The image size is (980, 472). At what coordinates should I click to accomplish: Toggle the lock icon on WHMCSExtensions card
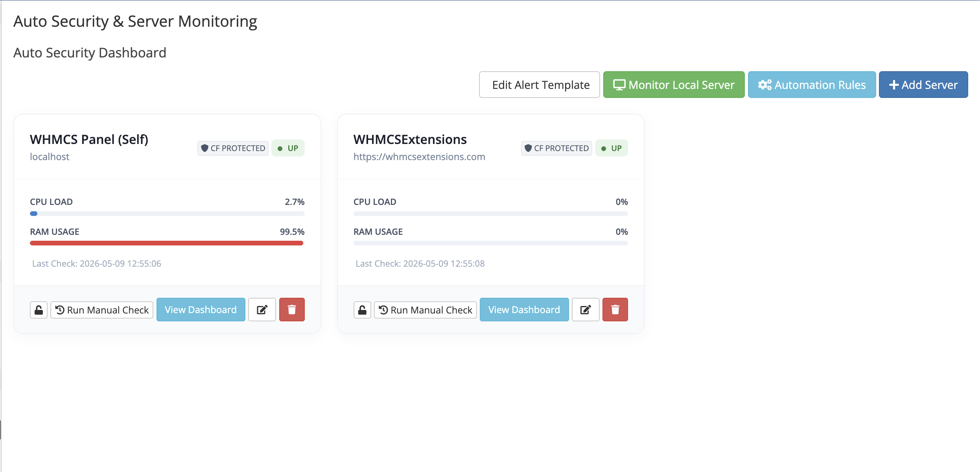pyautogui.click(x=362, y=310)
